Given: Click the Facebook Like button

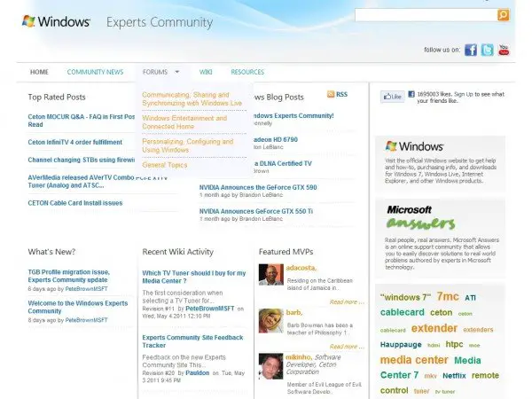Looking at the screenshot, I should 392,97.
